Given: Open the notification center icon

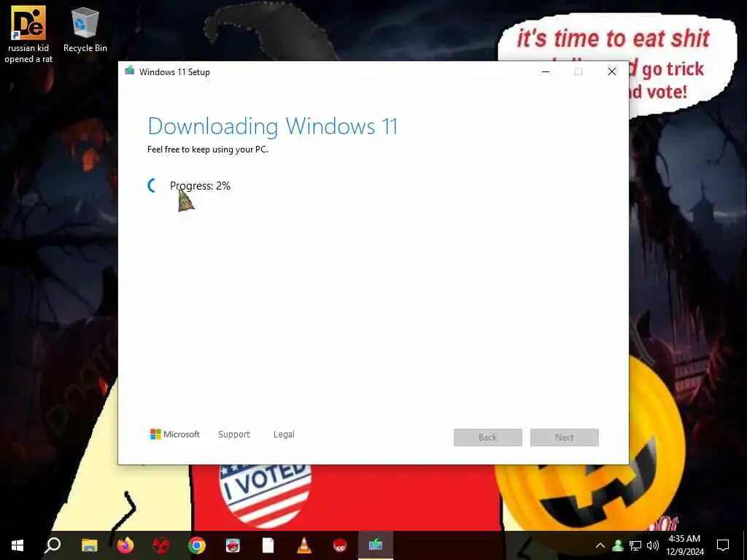Looking at the screenshot, I should 723,545.
